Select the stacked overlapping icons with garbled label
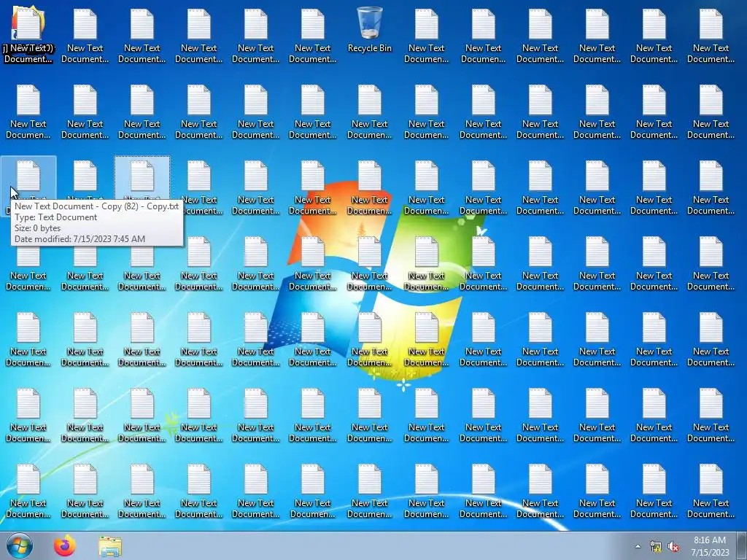This screenshot has width=747, height=560. point(28,34)
